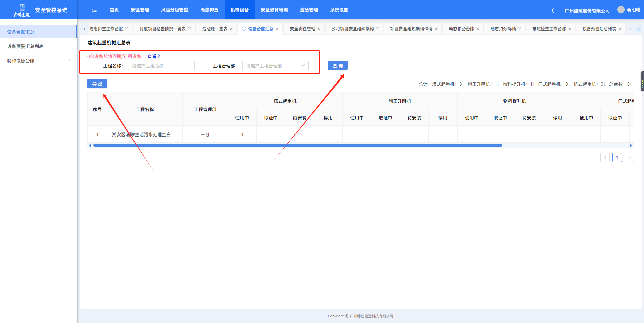Click the 查看 link for expiring devices
Image resolution: width=644 pixels, height=323 pixels.
[x=154, y=56]
